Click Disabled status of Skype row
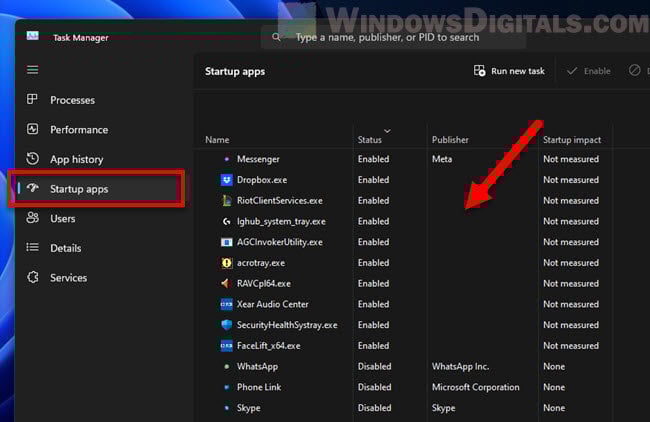 click(374, 408)
